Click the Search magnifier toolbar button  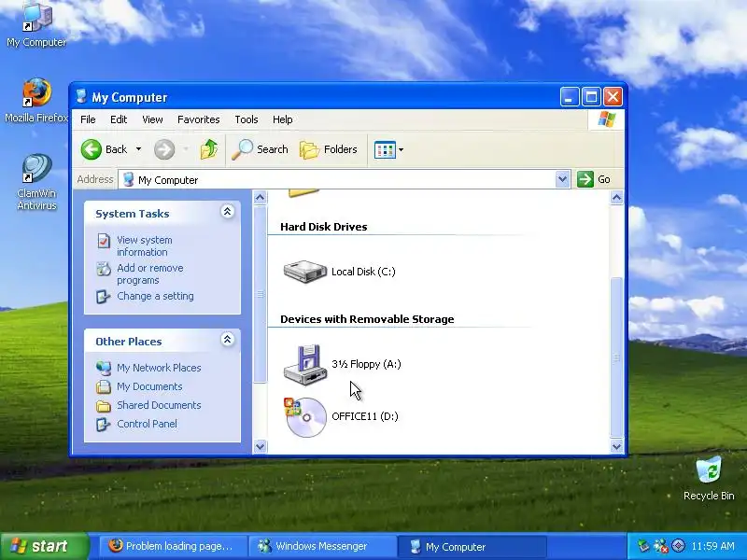pyautogui.click(x=261, y=149)
